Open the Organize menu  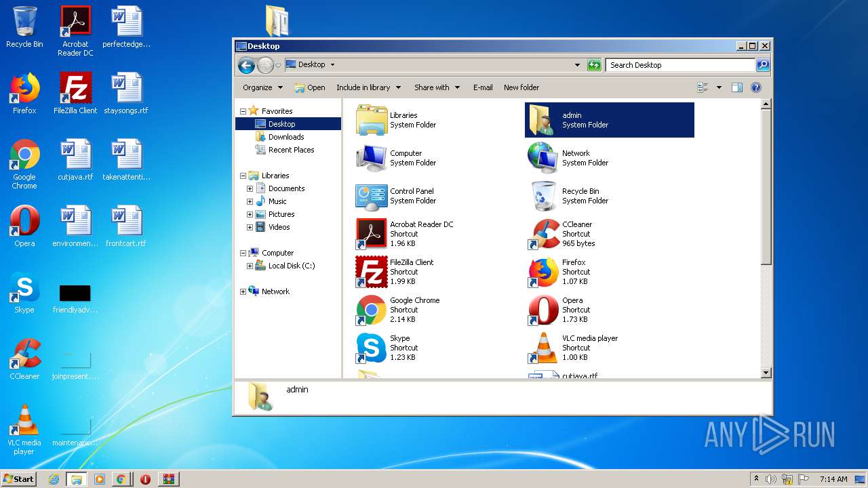pyautogui.click(x=262, y=87)
